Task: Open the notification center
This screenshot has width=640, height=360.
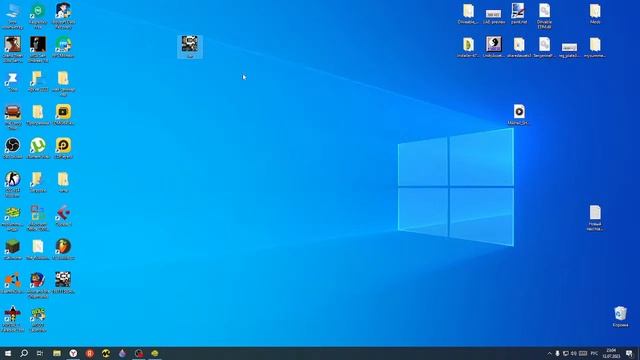Action: (629, 353)
